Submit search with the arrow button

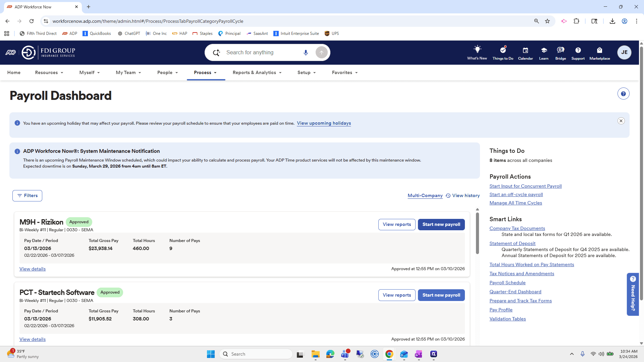click(321, 53)
